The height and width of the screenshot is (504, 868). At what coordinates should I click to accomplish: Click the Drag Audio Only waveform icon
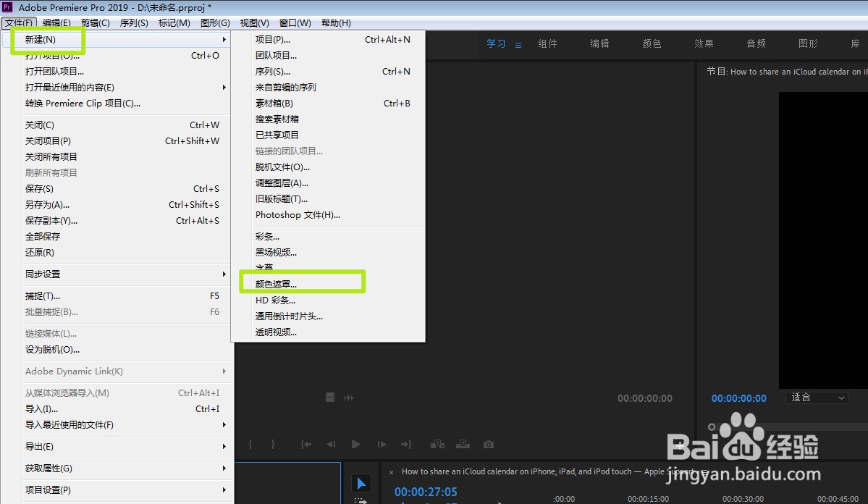point(349,398)
